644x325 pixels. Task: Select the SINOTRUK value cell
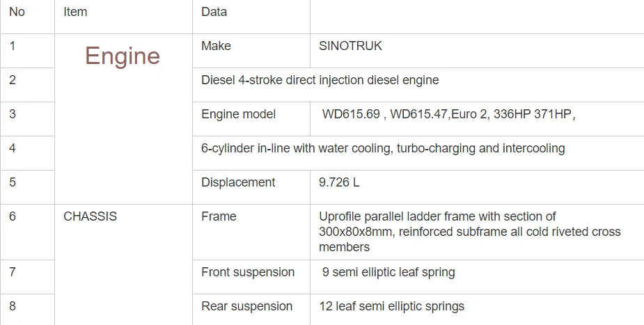pyautogui.click(x=350, y=46)
